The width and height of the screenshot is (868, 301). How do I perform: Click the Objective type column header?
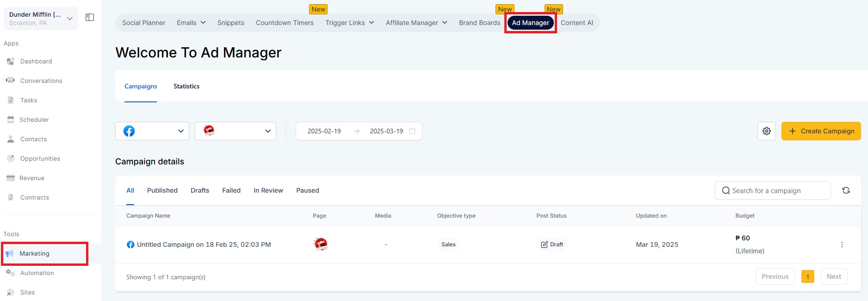pyautogui.click(x=456, y=216)
